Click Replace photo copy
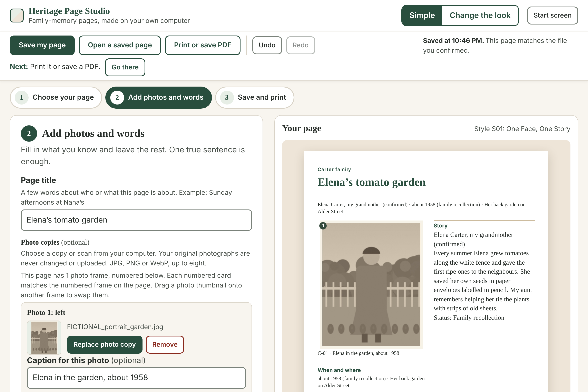 tap(105, 344)
